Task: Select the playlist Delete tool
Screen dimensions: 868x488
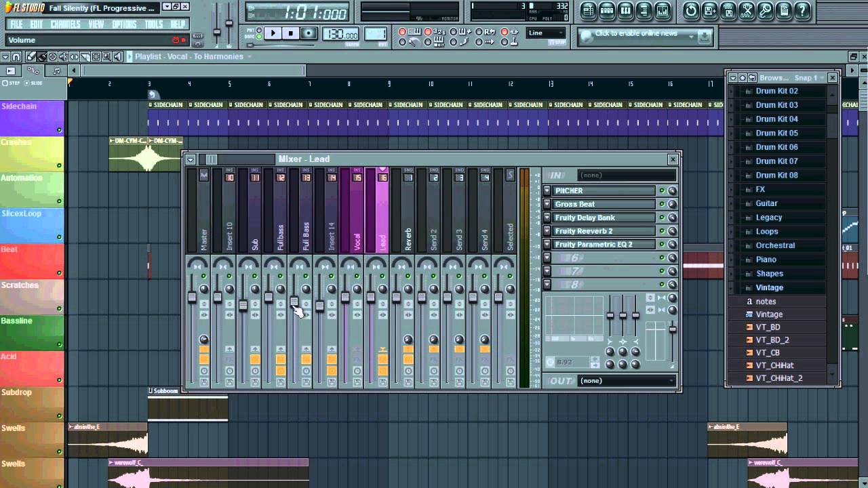Action: tap(53, 57)
